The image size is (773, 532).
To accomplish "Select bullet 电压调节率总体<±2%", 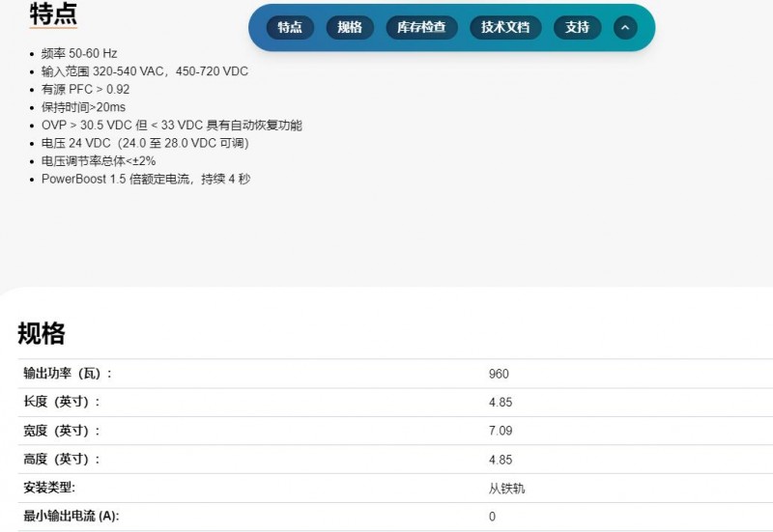I will 99,160.
